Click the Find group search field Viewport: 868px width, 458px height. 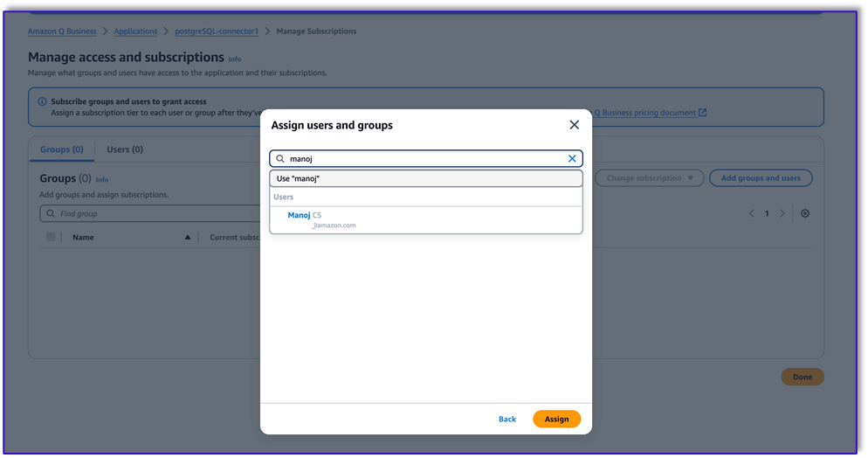[150, 214]
